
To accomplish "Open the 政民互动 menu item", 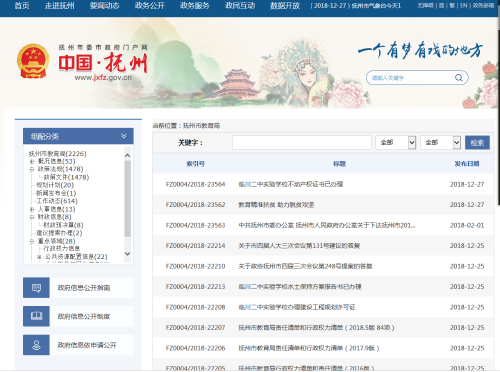I will [240, 6].
